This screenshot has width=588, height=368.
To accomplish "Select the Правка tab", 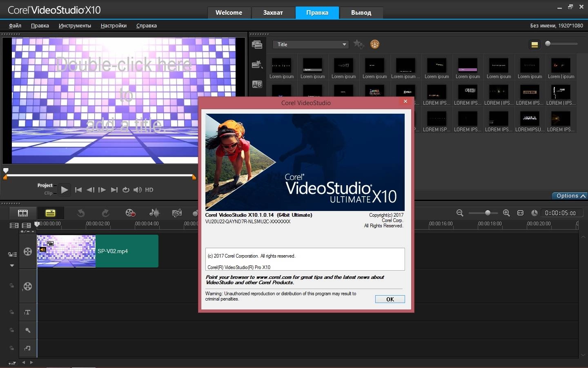I will click(x=317, y=13).
